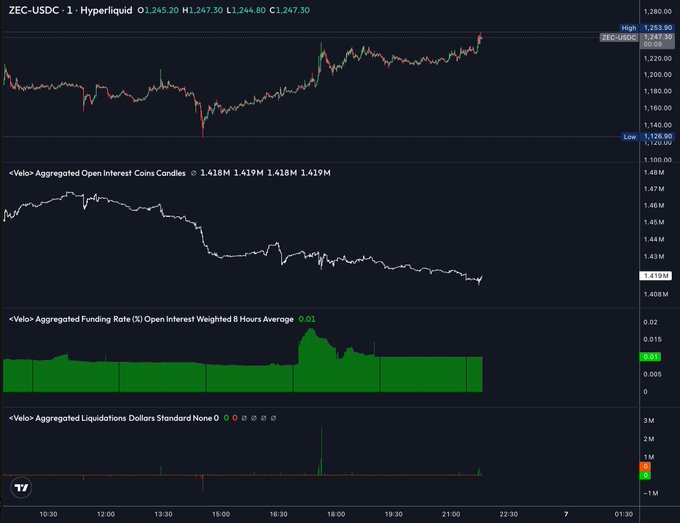
Task: Click the 1.45M open interest axis tick
Action: coord(654,222)
